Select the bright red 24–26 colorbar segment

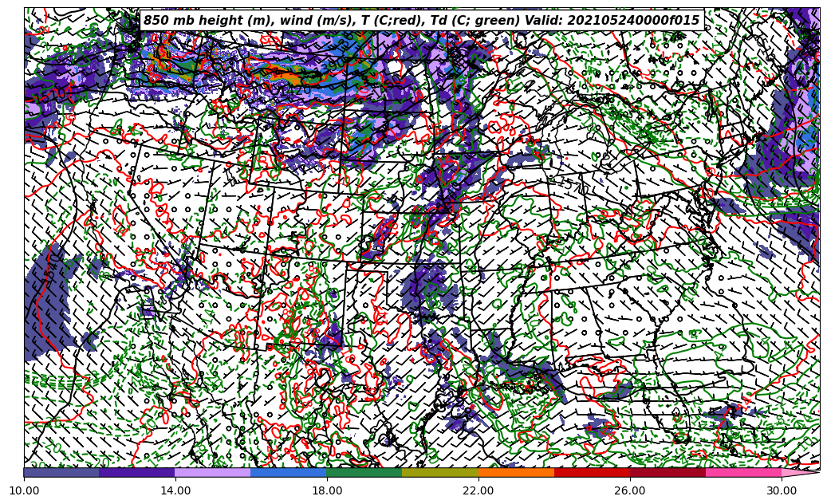[x=592, y=472]
